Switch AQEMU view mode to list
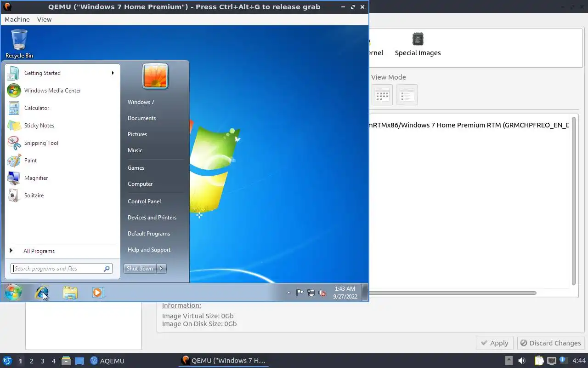588x368 pixels. [407, 95]
